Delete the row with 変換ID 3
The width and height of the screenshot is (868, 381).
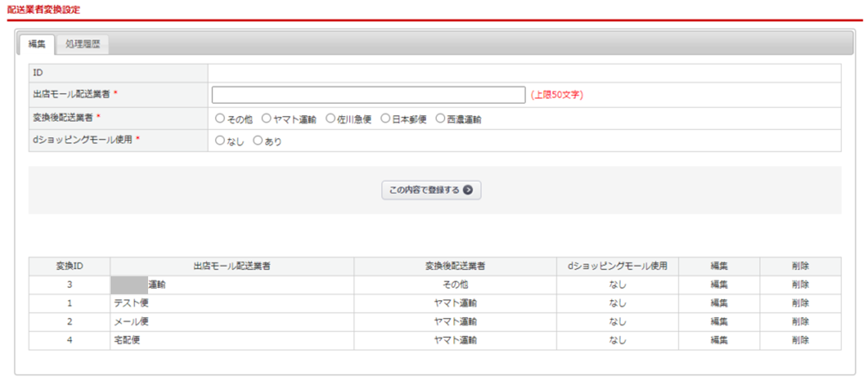(800, 284)
